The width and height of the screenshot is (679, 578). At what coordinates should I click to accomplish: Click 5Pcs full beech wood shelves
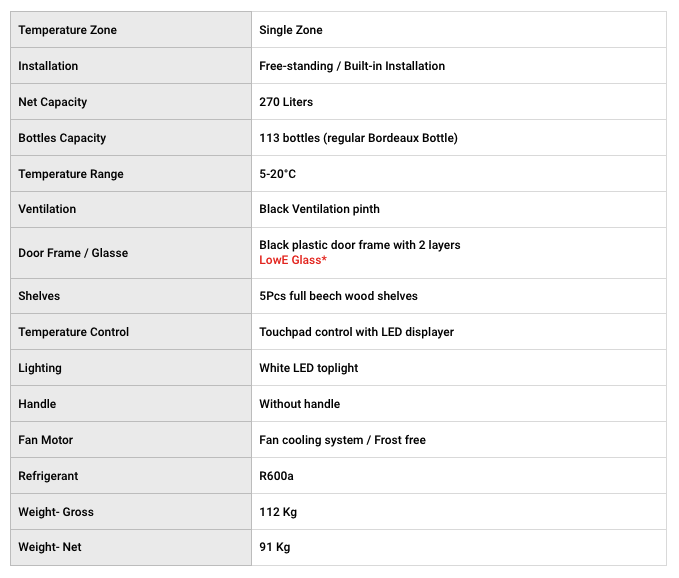point(338,296)
